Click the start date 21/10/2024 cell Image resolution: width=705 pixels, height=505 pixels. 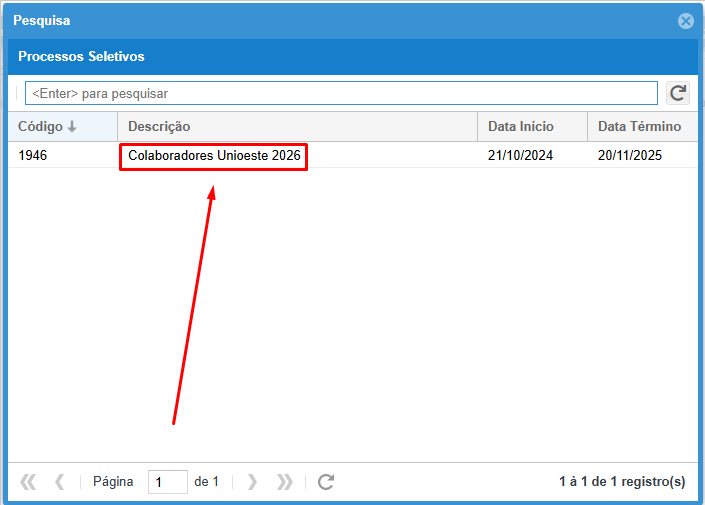click(x=520, y=156)
